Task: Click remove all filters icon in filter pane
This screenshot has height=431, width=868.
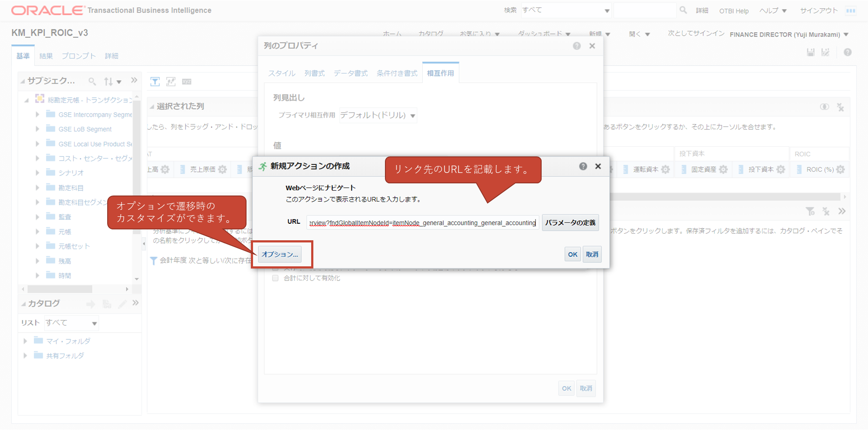Action: tap(826, 212)
